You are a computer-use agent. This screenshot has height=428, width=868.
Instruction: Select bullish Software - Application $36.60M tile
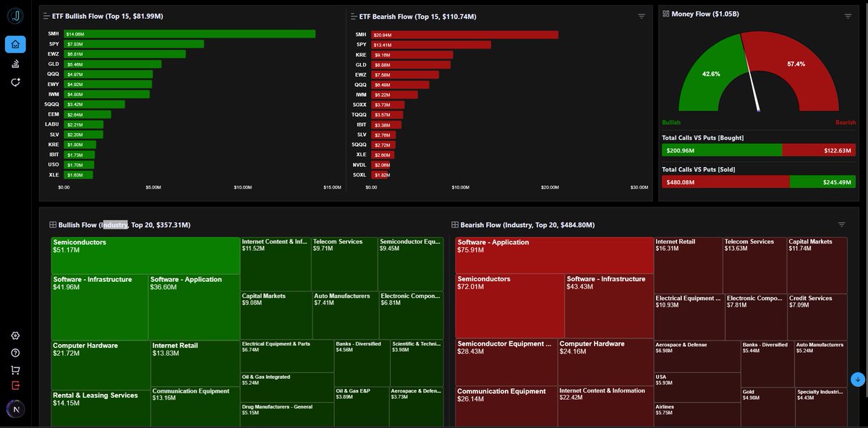(x=194, y=307)
